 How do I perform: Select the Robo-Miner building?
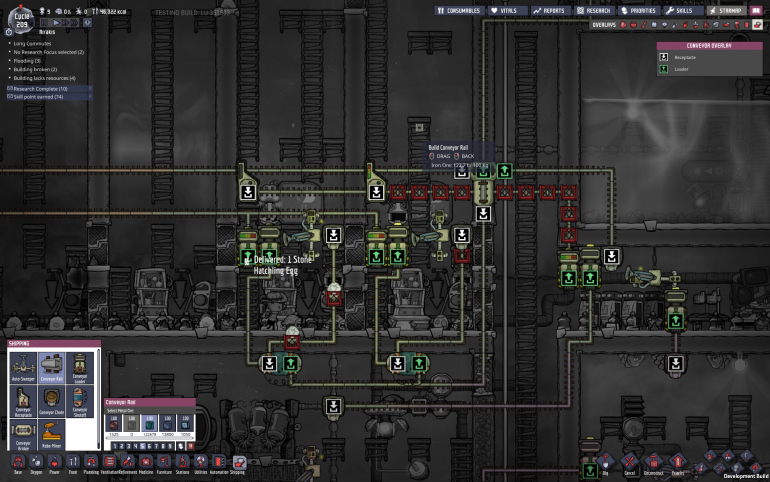tap(52, 435)
